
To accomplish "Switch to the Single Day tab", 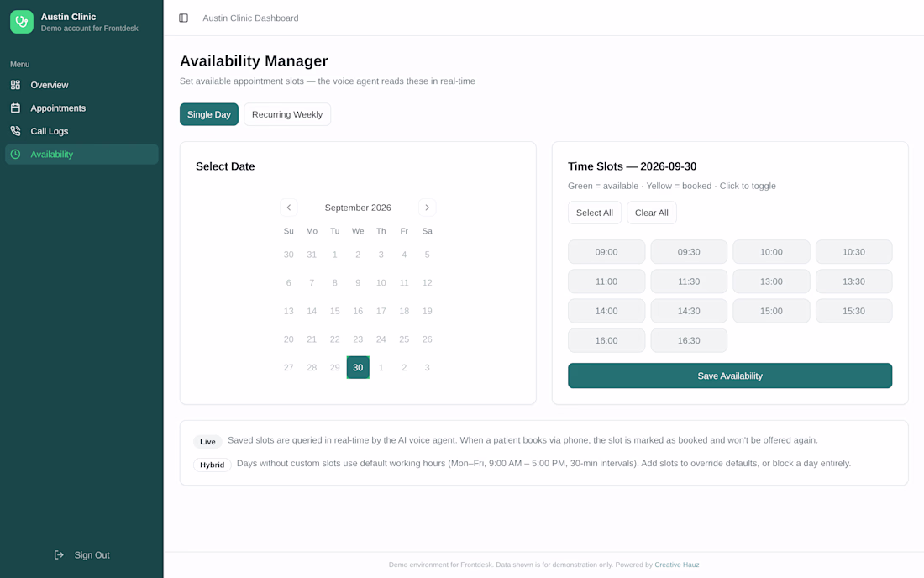I will 209,114.
